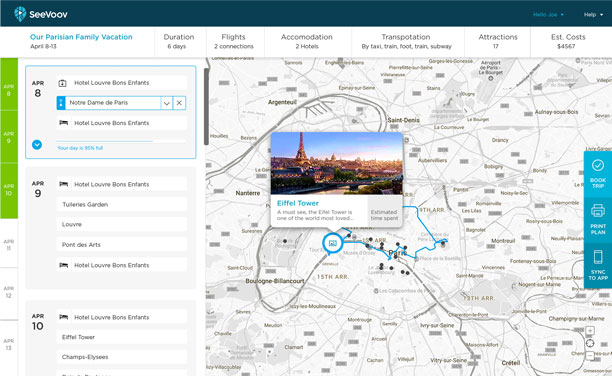Select Eiffel Tower item in Apr 10 list

point(121,337)
